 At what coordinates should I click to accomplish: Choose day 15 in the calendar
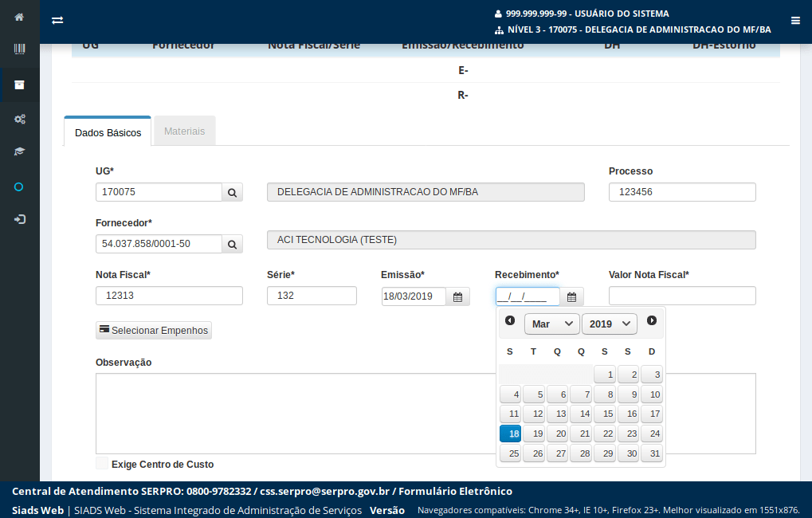point(605,414)
